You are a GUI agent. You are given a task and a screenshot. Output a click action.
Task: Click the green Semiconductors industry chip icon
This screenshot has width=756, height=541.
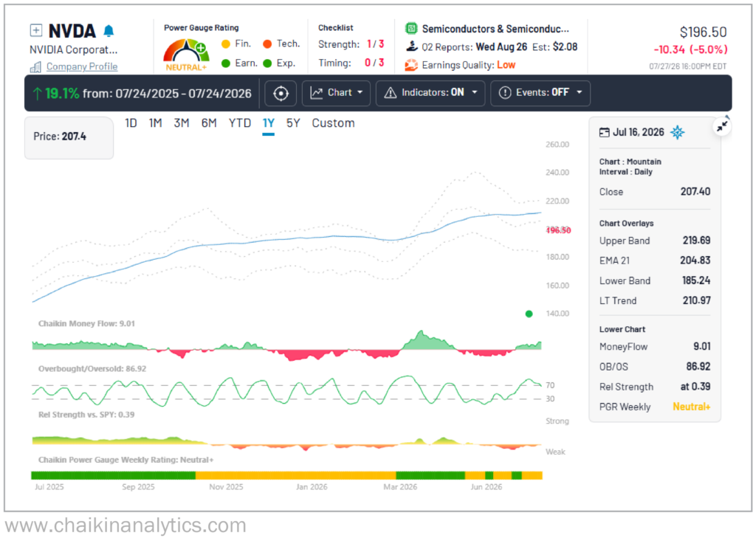[411, 29]
